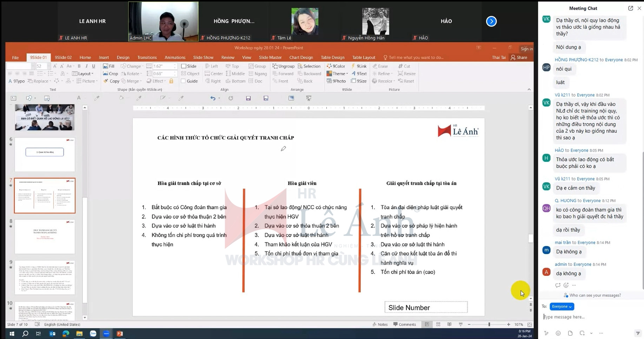Switch to Slide Sorter view

point(438,325)
